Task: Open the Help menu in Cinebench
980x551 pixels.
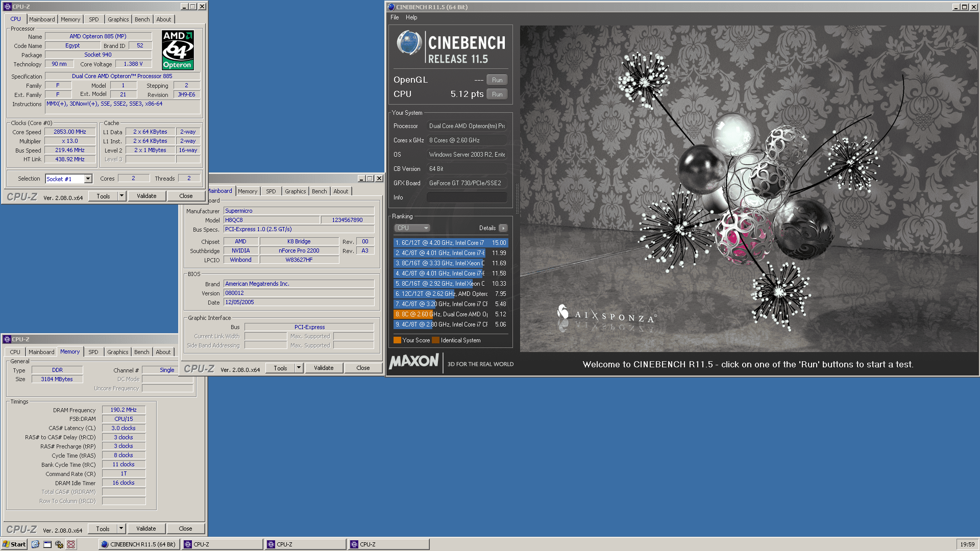Action: 411,17
